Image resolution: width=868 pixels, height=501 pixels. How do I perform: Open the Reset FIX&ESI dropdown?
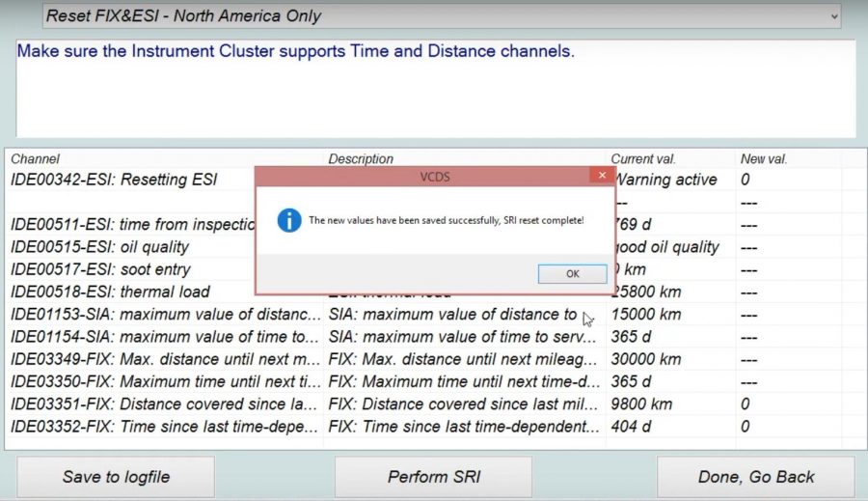[x=831, y=16]
